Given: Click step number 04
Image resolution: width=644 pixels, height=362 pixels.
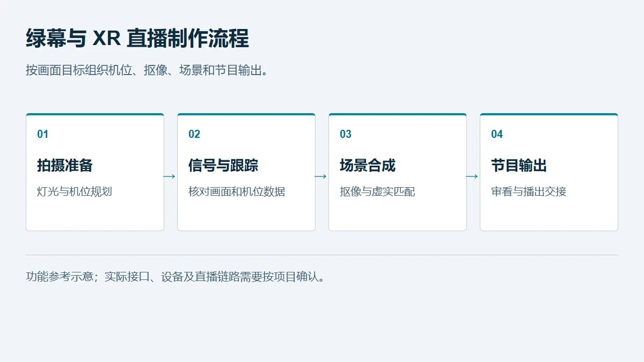Looking at the screenshot, I should tap(497, 134).
